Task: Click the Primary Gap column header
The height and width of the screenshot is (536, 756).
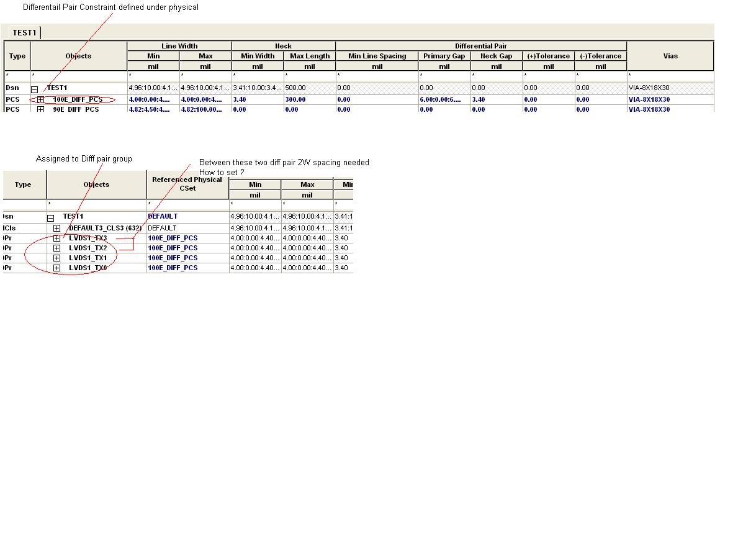Action: point(444,56)
